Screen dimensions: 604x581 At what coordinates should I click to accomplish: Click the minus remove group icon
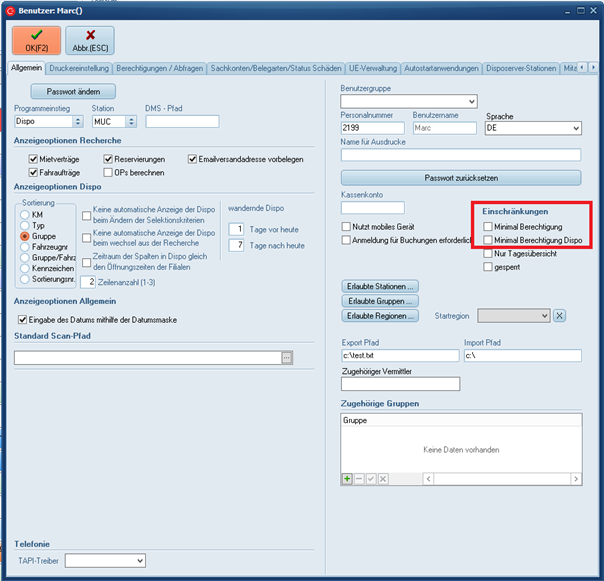click(360, 479)
